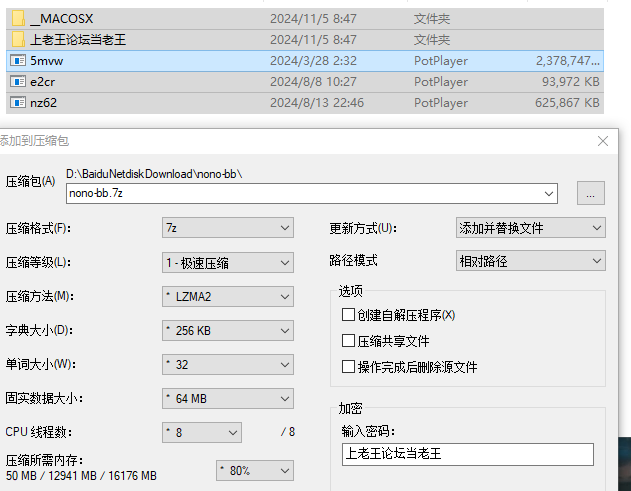This screenshot has width=631, height=491.
Task: Click the PotPlayer type for e2cr
Action: 441,82
